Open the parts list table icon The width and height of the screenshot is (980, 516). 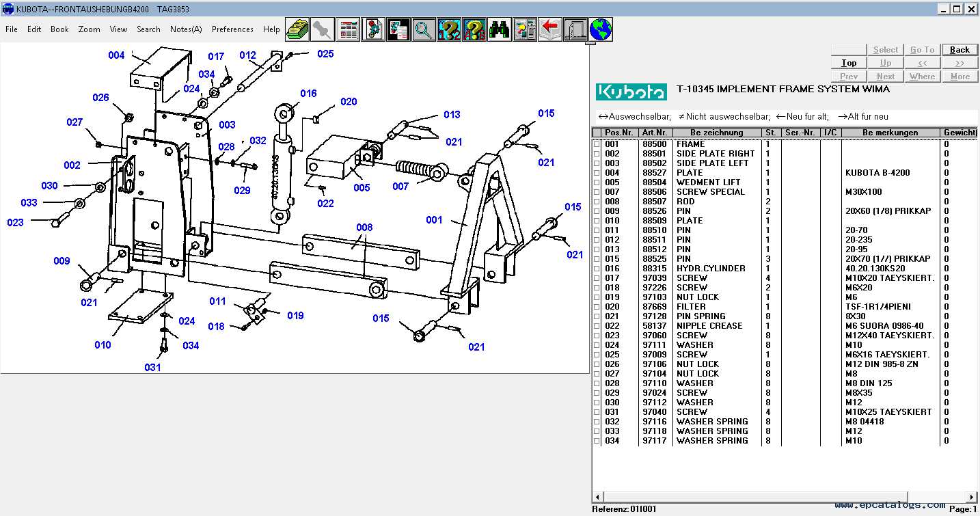(348, 29)
